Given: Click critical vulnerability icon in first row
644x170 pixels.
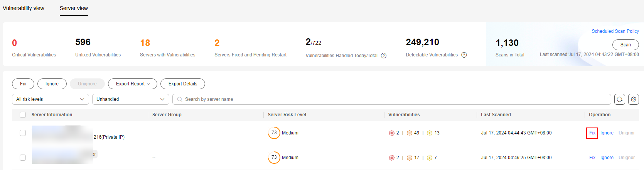Looking at the screenshot, I should [392, 133].
